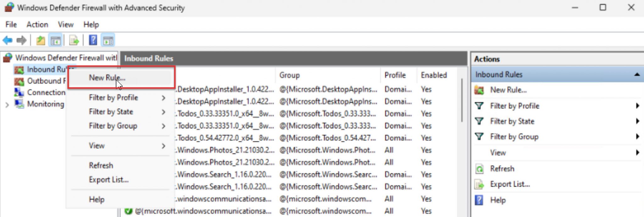Image resolution: width=644 pixels, height=217 pixels.
Task: Click Help icon in Actions pane
Action: [x=479, y=200]
